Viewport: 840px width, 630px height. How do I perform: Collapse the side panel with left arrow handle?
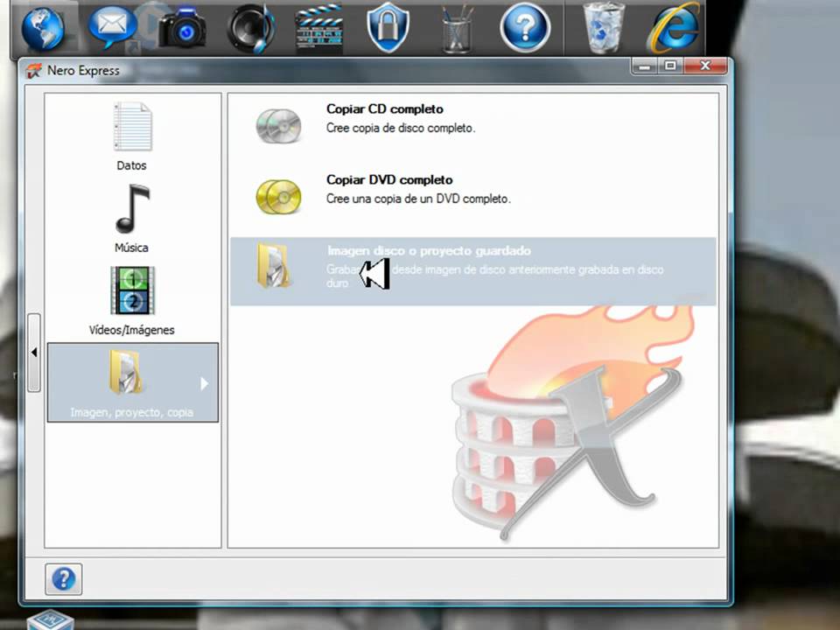34,353
